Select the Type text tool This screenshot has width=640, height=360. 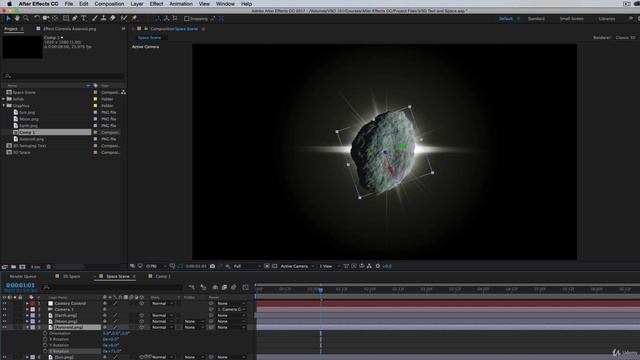[x=84, y=18]
